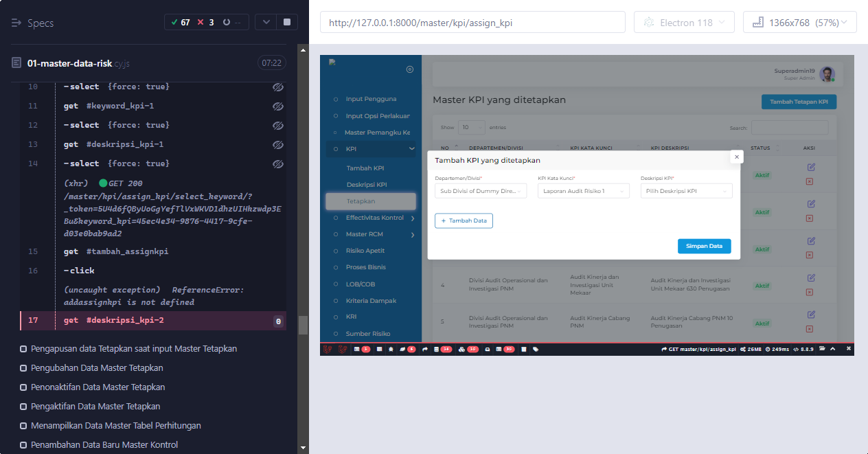Open debugbar Exceptions bug icon
The image size is (868, 454).
click(x=391, y=349)
